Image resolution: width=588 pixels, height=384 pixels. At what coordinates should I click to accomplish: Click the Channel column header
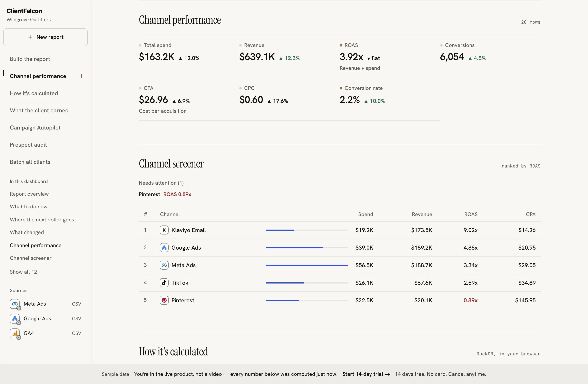(170, 214)
